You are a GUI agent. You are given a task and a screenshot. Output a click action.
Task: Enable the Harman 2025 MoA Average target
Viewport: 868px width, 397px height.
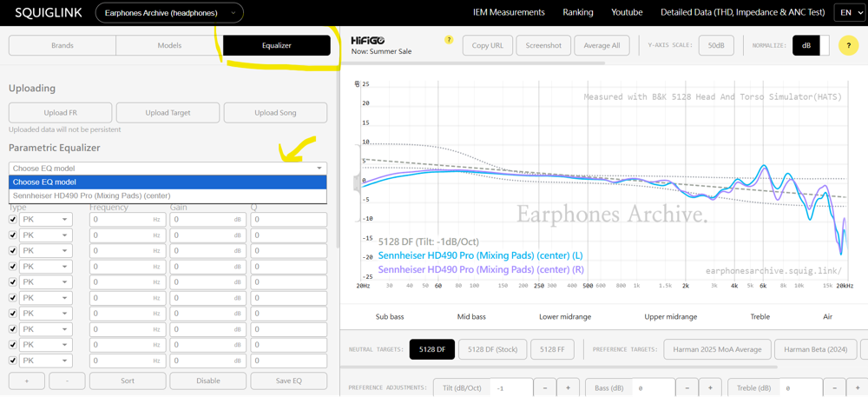(x=717, y=349)
